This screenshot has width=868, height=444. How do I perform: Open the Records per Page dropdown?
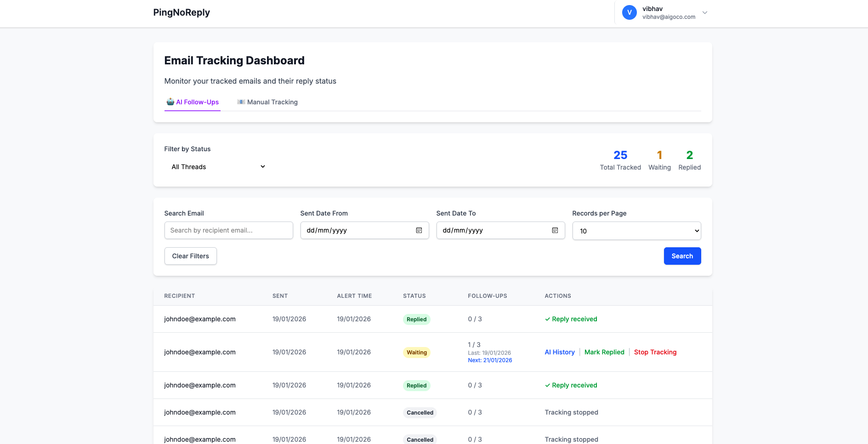pyautogui.click(x=636, y=231)
